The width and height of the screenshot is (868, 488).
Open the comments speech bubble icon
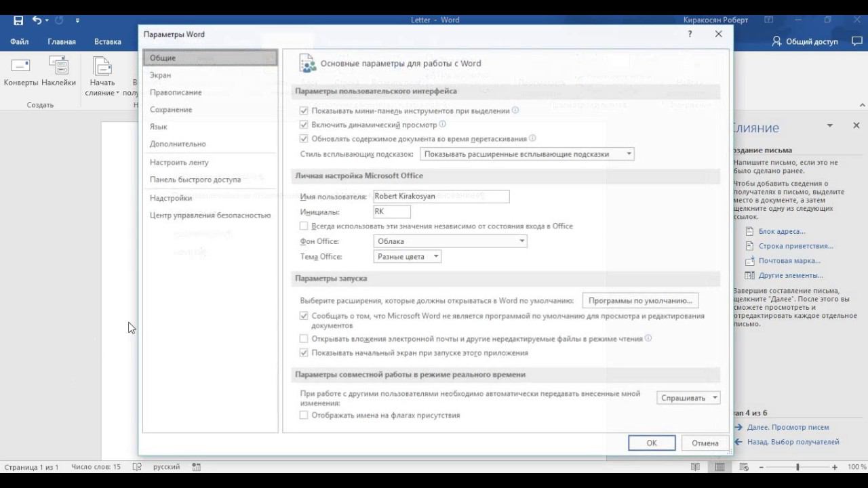click(856, 41)
